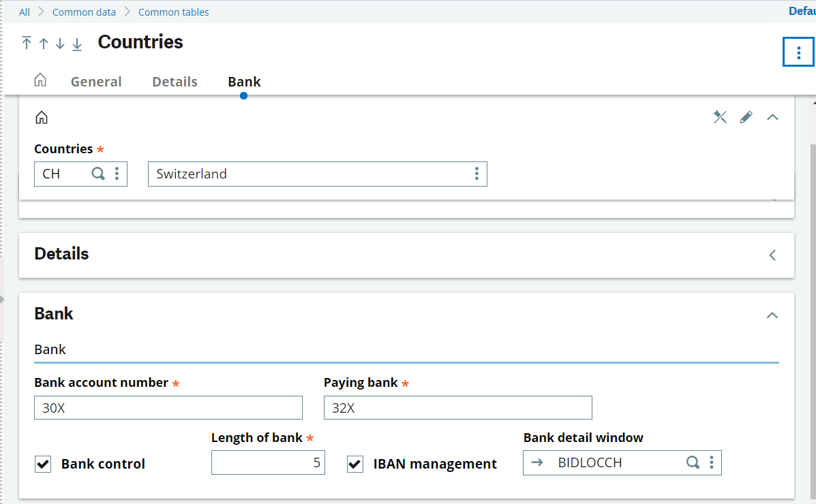Follow the Common data breadcrumb link

[x=84, y=12]
